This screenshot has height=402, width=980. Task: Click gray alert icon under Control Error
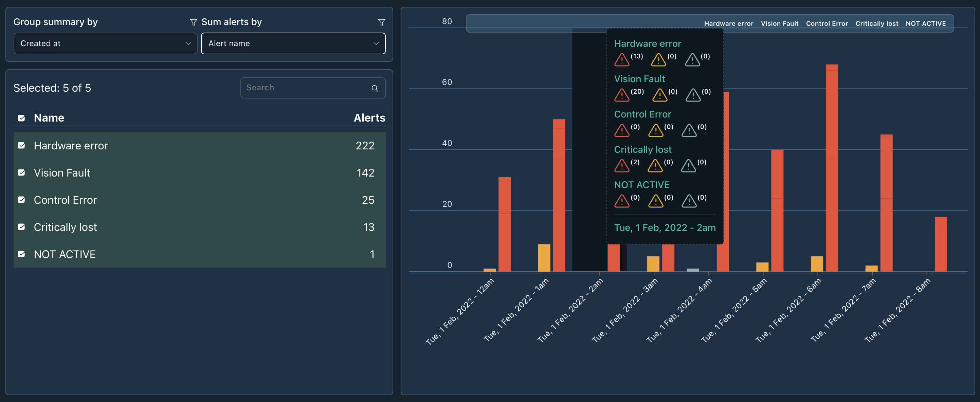point(689,130)
